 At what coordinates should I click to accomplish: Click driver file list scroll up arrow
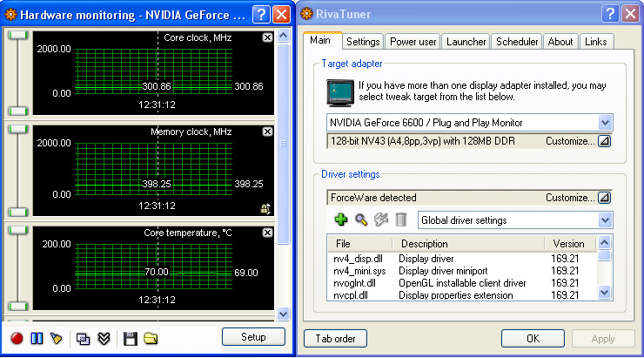point(604,242)
